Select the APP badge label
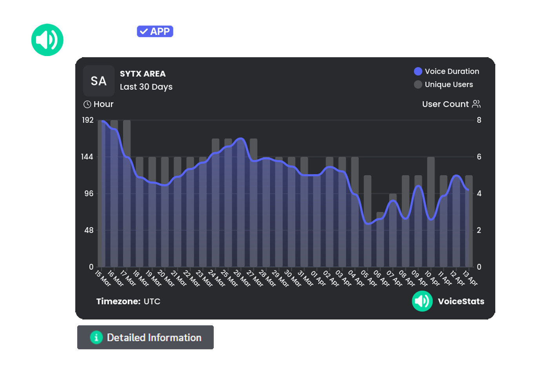549x392 pixels. tap(161, 31)
